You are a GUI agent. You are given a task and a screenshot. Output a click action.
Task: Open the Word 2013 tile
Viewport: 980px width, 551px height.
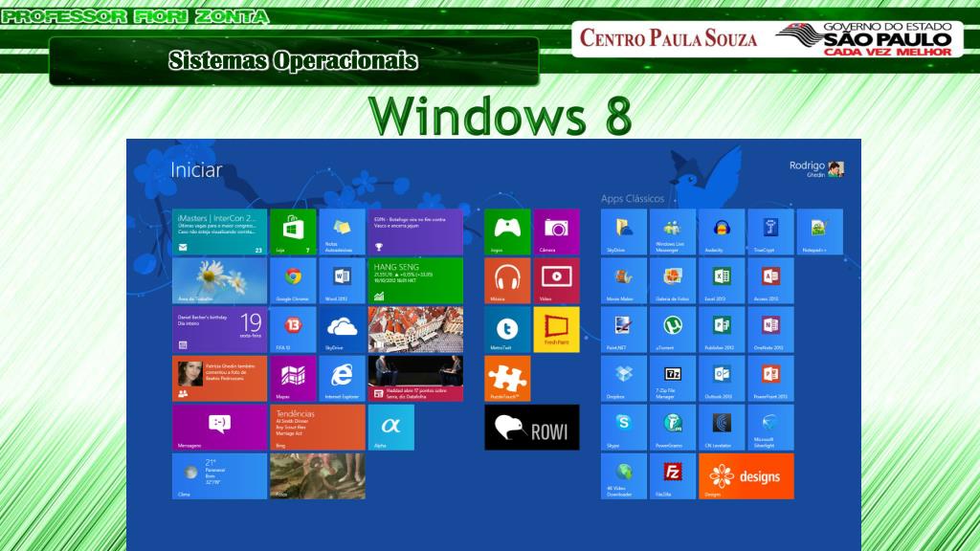click(x=342, y=280)
